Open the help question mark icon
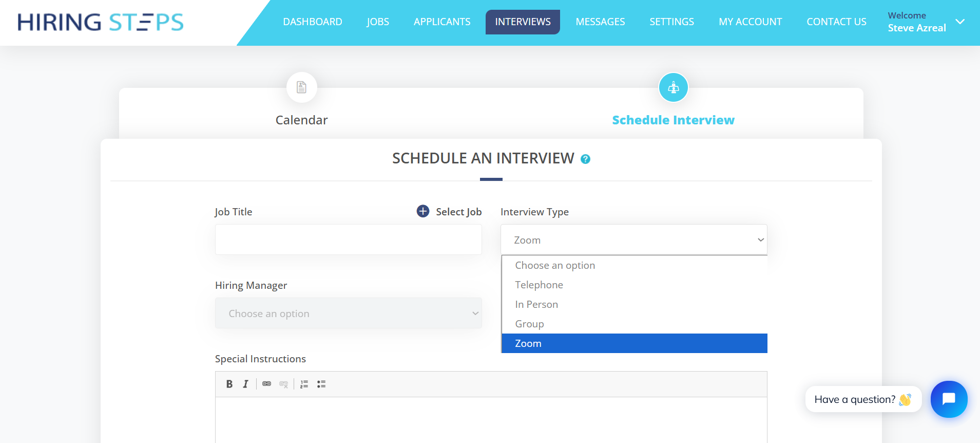 (585, 159)
